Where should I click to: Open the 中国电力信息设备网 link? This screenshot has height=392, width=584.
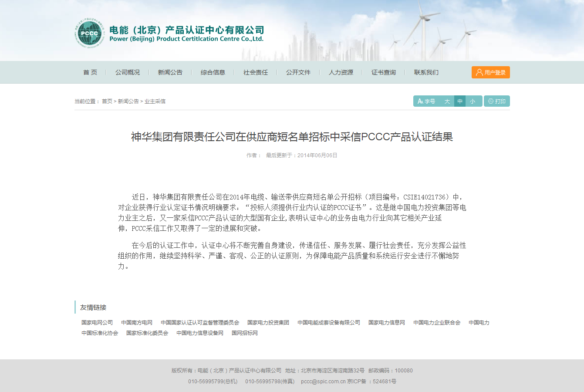[200, 333]
